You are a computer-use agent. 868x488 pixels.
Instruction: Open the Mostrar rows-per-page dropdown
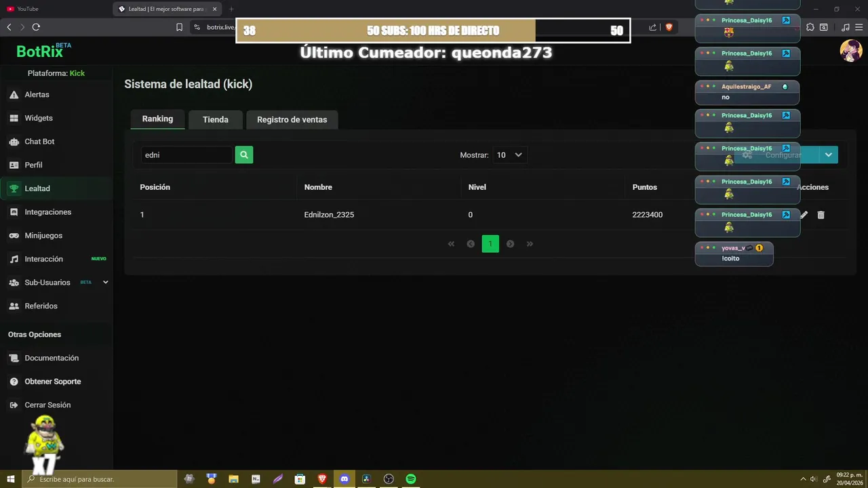point(510,155)
